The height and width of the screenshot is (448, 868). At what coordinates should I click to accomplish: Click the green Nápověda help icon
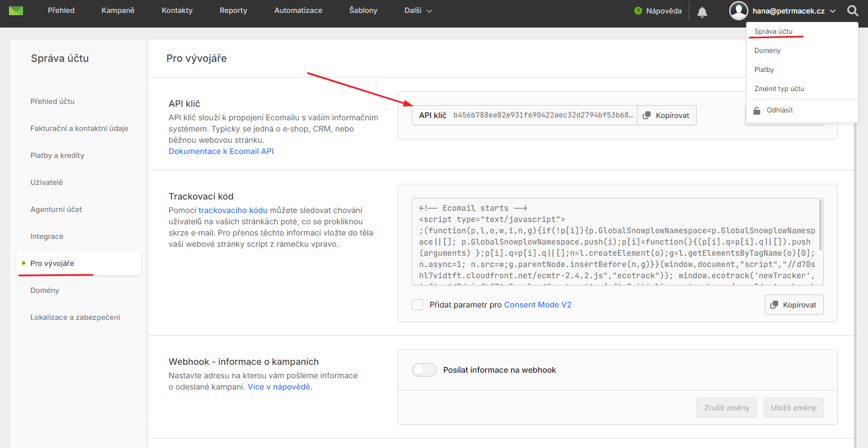638,11
